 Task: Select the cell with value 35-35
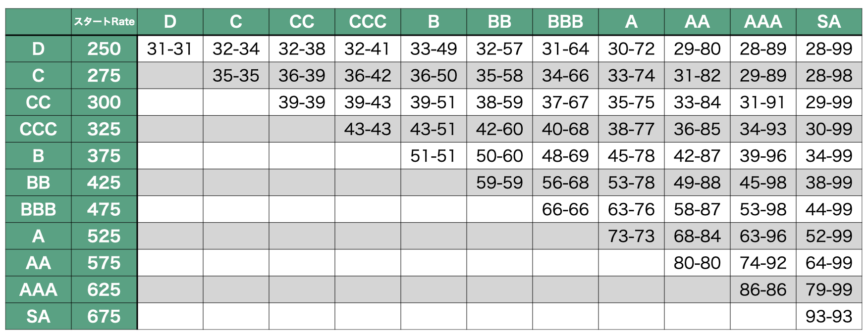(x=236, y=76)
